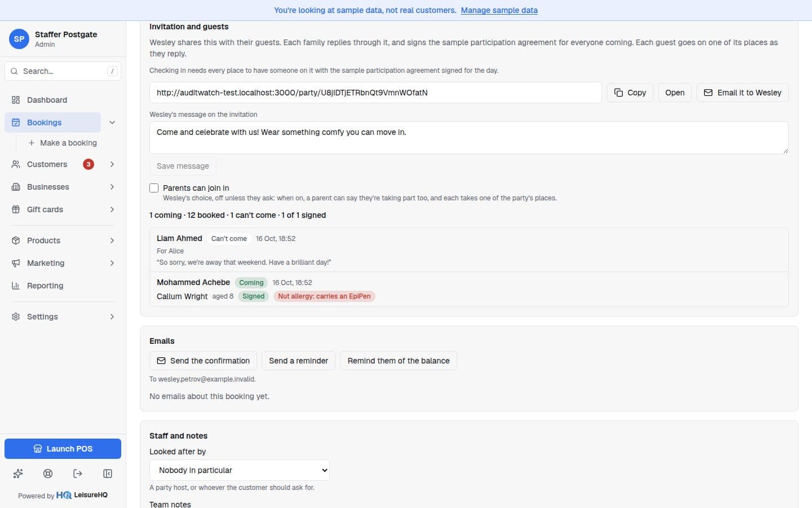Enable the Parents can join in checkbox
Image resolution: width=812 pixels, height=508 pixels.
click(154, 188)
